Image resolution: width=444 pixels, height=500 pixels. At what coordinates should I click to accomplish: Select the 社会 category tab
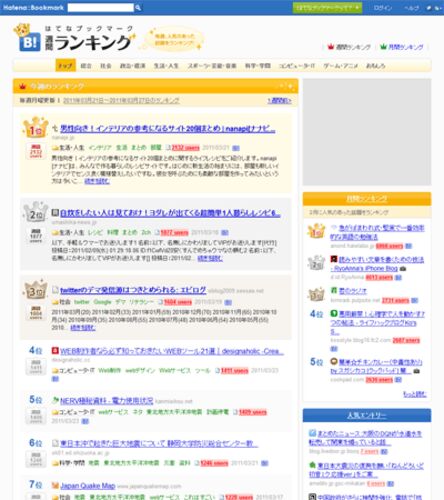(106, 66)
